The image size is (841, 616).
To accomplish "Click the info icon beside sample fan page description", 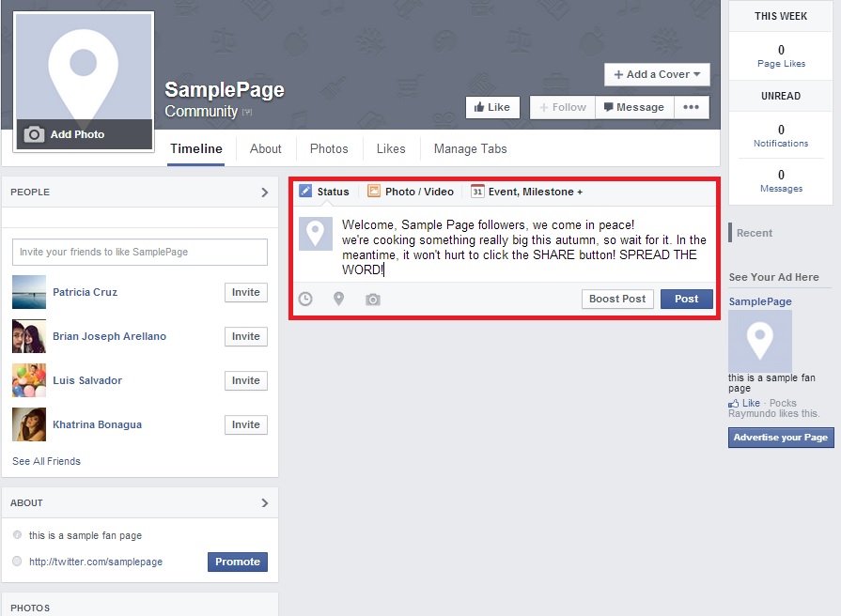I will point(17,535).
